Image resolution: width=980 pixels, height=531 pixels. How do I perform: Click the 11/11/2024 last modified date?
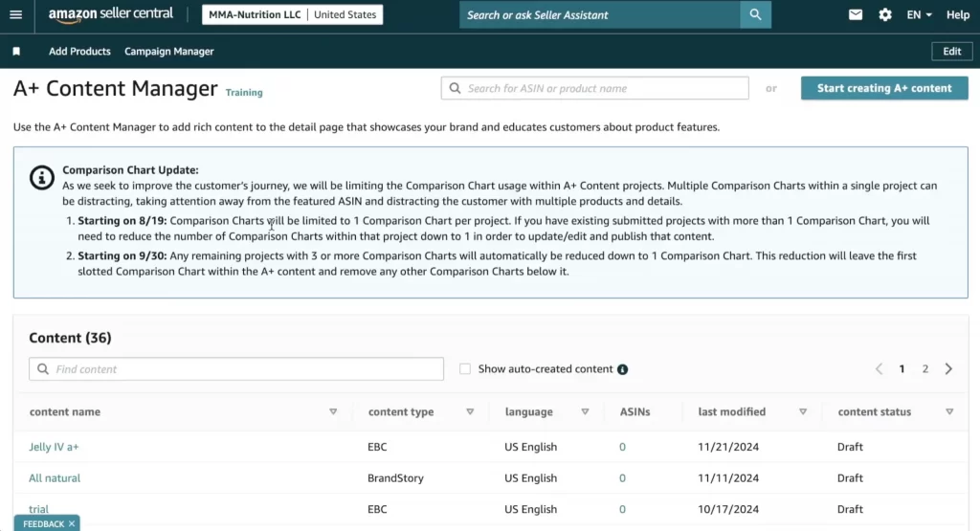click(x=728, y=478)
